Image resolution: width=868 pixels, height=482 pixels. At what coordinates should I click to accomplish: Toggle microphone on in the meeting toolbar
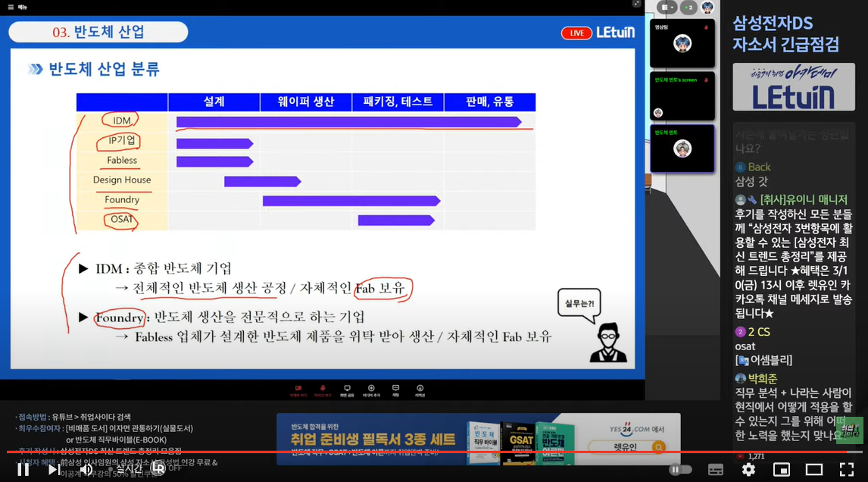323,390
